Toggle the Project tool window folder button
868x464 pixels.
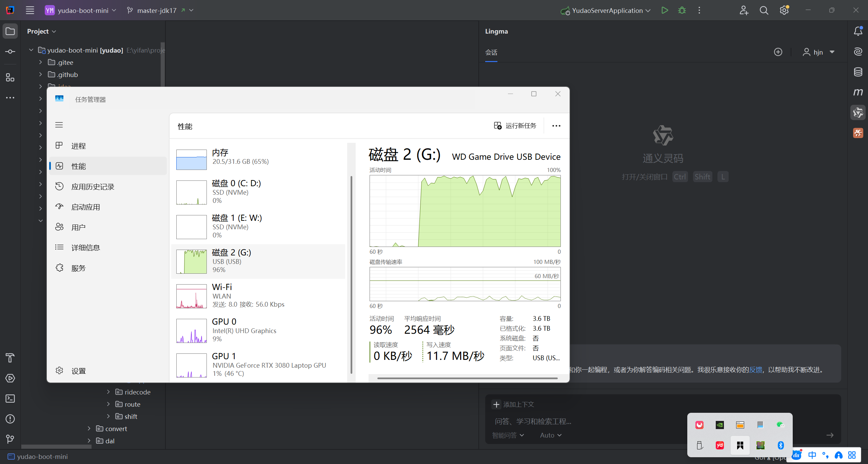(x=10, y=31)
